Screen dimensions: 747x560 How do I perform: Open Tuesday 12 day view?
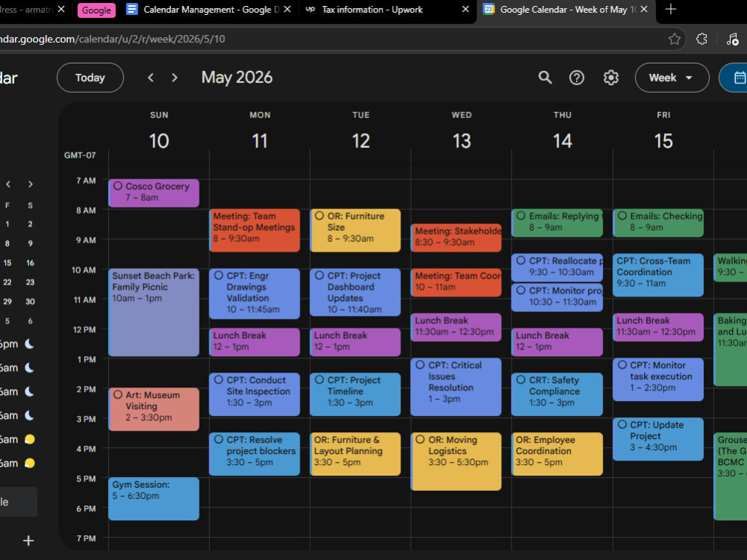coord(361,141)
